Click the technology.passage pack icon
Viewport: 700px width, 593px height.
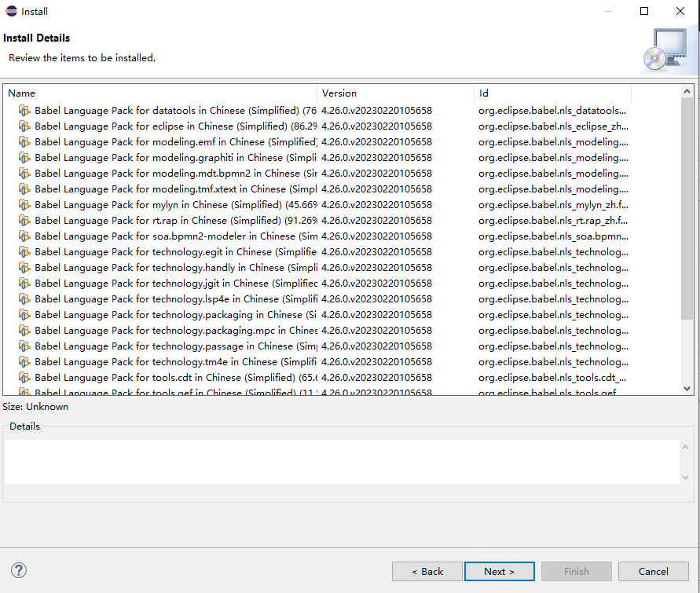point(24,346)
